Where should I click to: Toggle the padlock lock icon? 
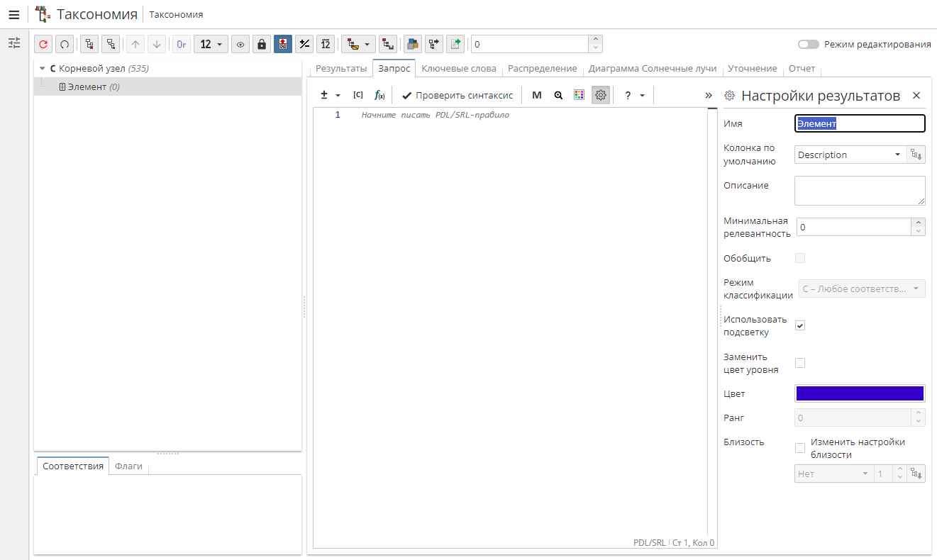pyautogui.click(x=262, y=44)
